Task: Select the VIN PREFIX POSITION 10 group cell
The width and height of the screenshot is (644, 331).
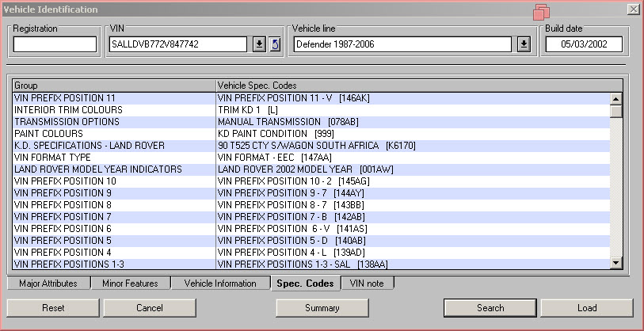Action: (x=114, y=181)
